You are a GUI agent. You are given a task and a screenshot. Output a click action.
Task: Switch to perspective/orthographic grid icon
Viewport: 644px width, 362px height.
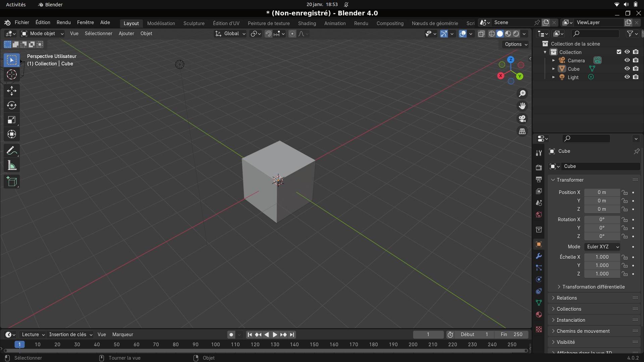point(522,131)
